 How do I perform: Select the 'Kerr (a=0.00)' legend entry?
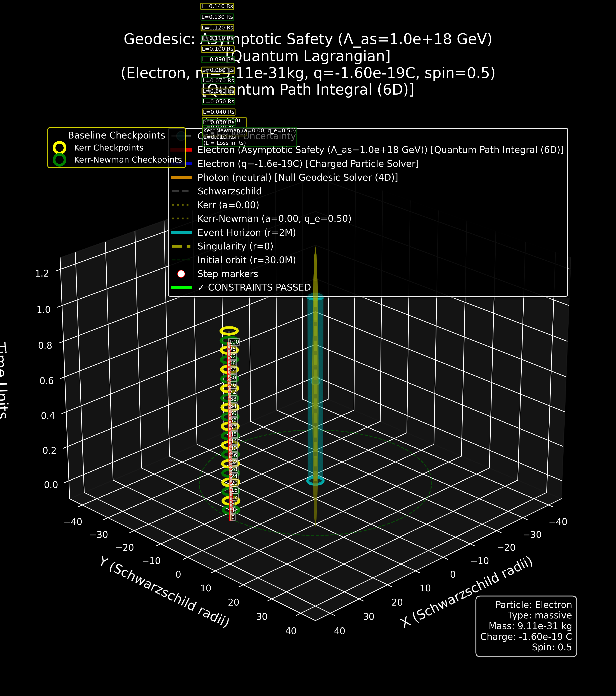coord(228,205)
